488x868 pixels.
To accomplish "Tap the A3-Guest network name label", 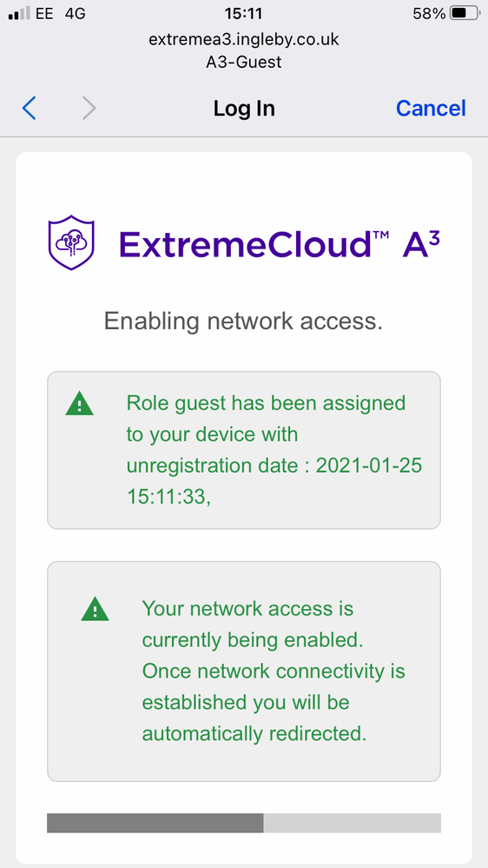I will 244,62.
